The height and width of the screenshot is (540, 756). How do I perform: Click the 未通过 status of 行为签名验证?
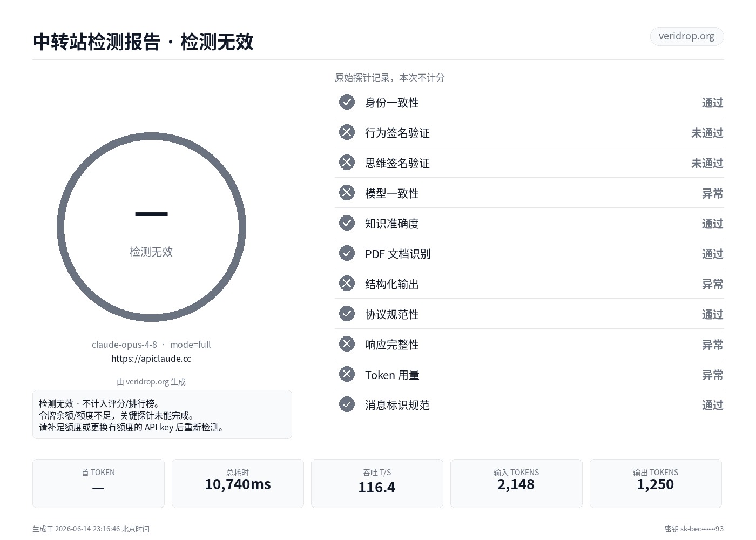pyautogui.click(x=707, y=133)
